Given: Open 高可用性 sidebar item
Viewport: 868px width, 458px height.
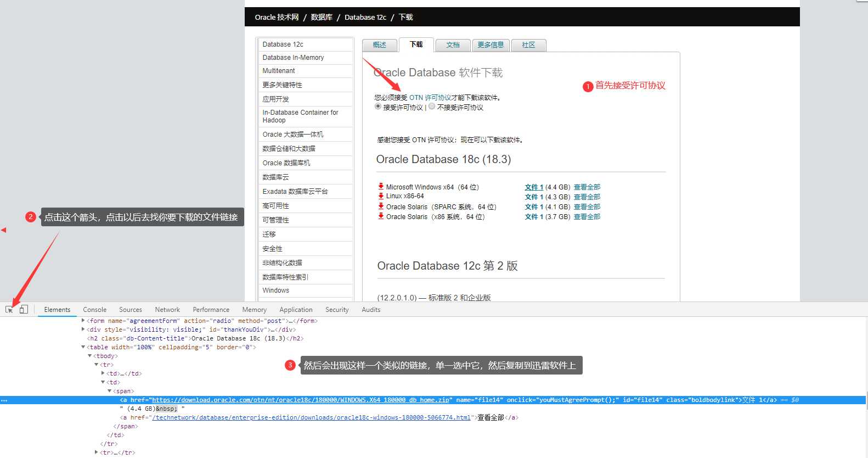Looking at the screenshot, I should click(x=306, y=206).
